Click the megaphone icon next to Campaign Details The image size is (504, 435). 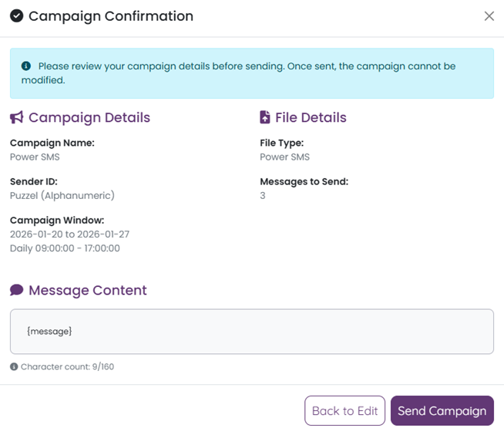point(17,118)
